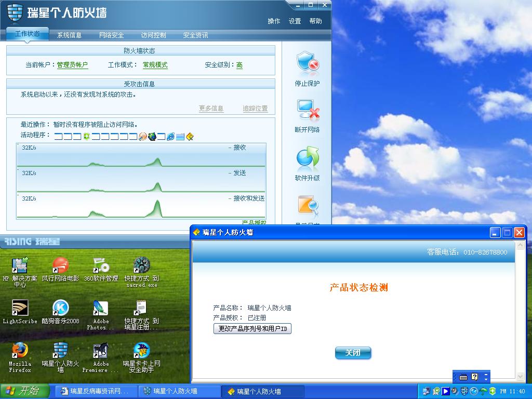Screen dimensions: 532x399
Task: Click the Windows 开始 Start button
Action: pyautogui.click(x=25, y=391)
